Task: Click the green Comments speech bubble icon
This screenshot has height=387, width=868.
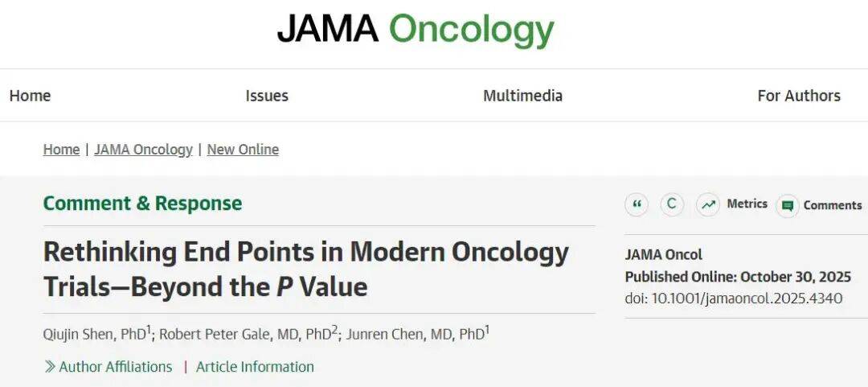Action: pyautogui.click(x=788, y=206)
